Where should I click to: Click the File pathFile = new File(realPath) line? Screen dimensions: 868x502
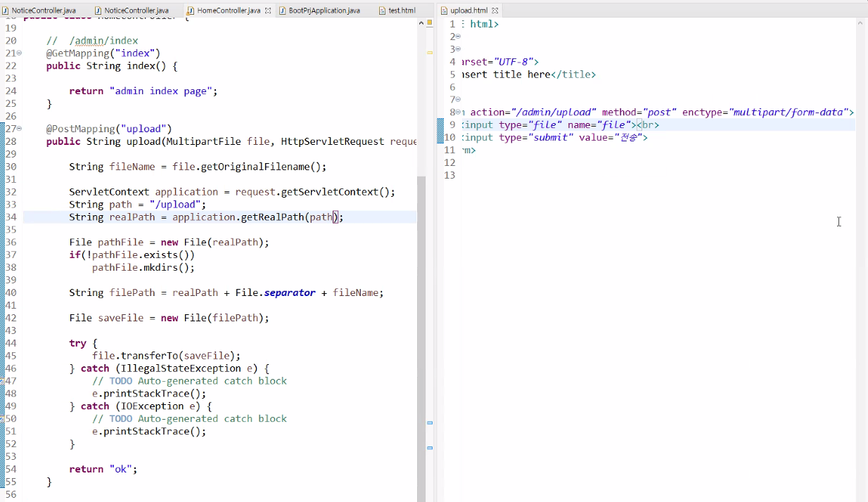[169, 242]
